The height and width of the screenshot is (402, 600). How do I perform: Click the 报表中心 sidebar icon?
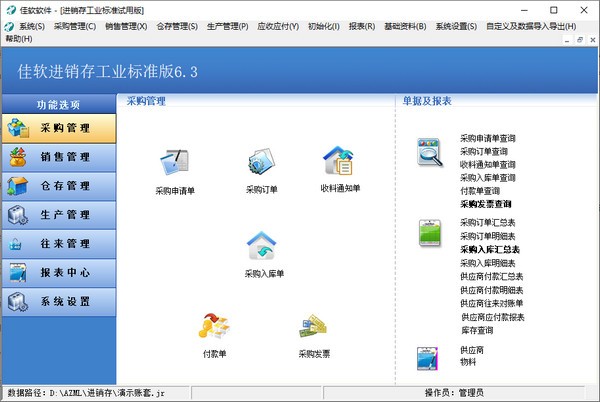coord(18,273)
